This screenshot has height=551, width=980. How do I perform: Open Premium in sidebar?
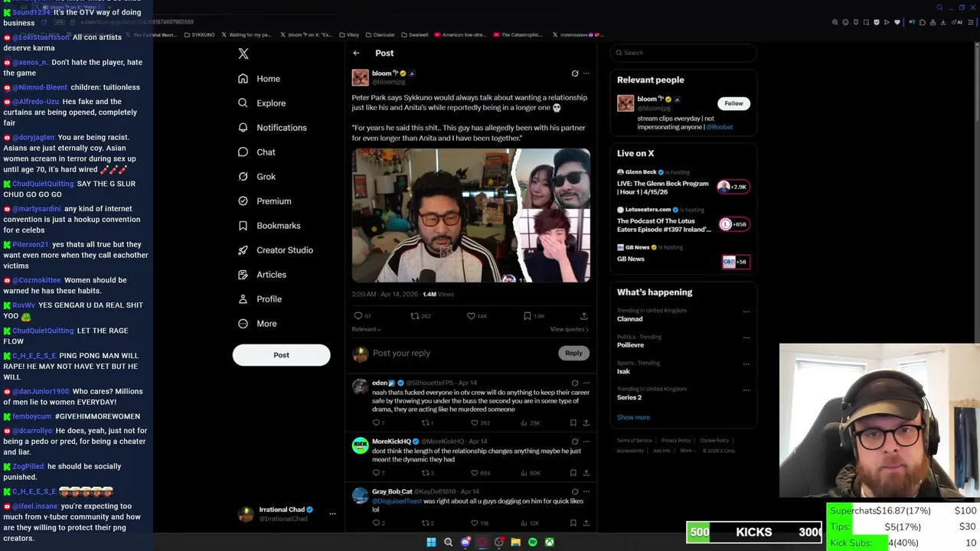pyautogui.click(x=264, y=201)
